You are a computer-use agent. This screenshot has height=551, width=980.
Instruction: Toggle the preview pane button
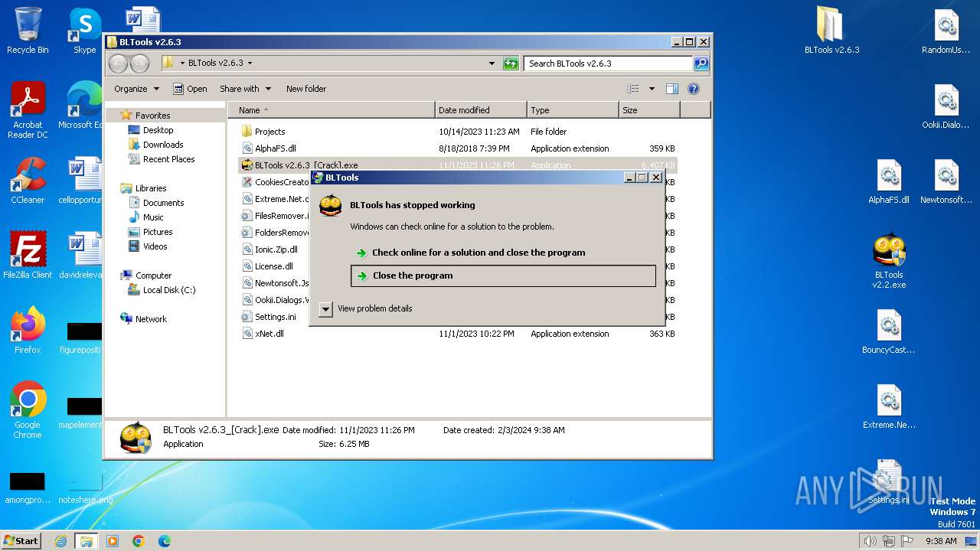point(671,89)
